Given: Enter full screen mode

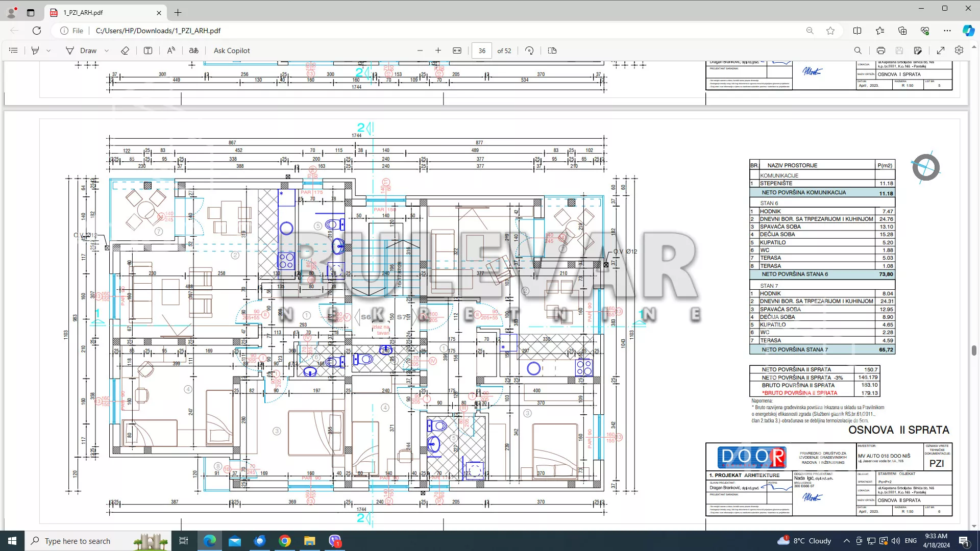Looking at the screenshot, I should [x=941, y=51].
